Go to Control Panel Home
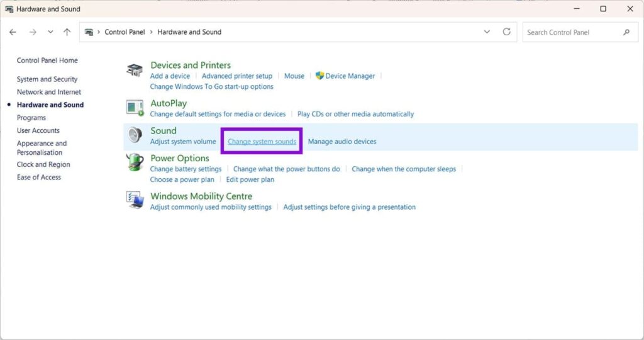644x340 pixels. click(47, 60)
